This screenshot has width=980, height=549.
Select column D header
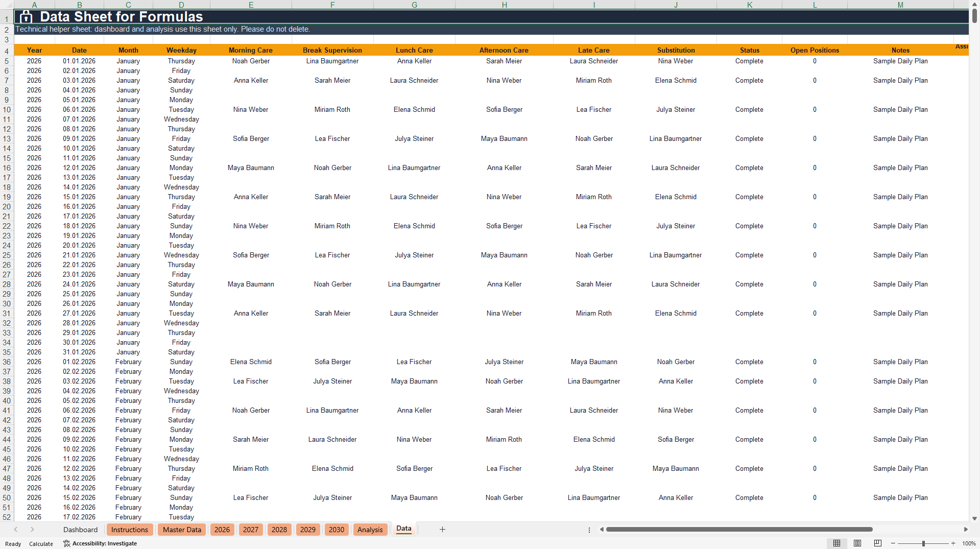tap(181, 5)
